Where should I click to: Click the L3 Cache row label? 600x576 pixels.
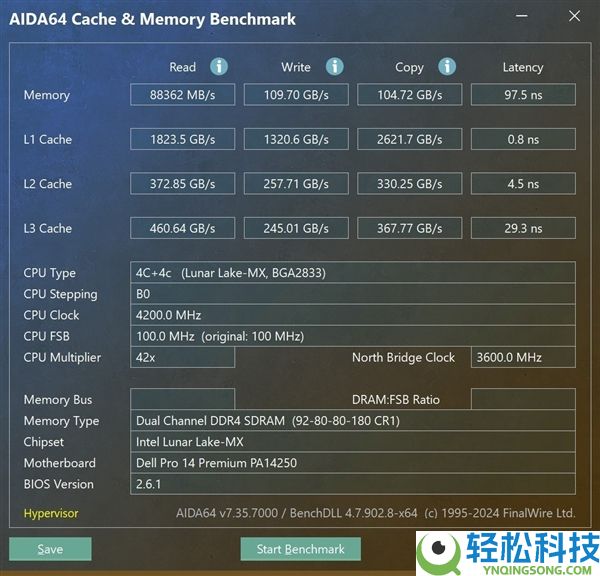click(x=48, y=228)
